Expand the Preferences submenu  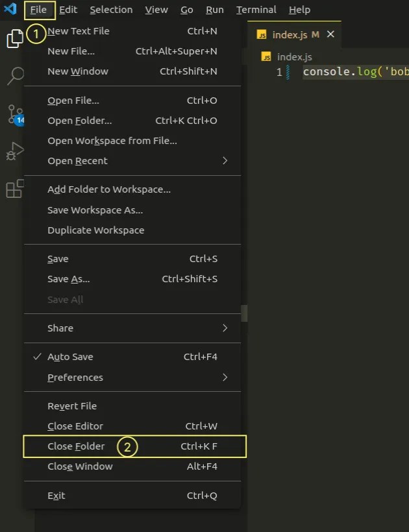tap(75, 377)
